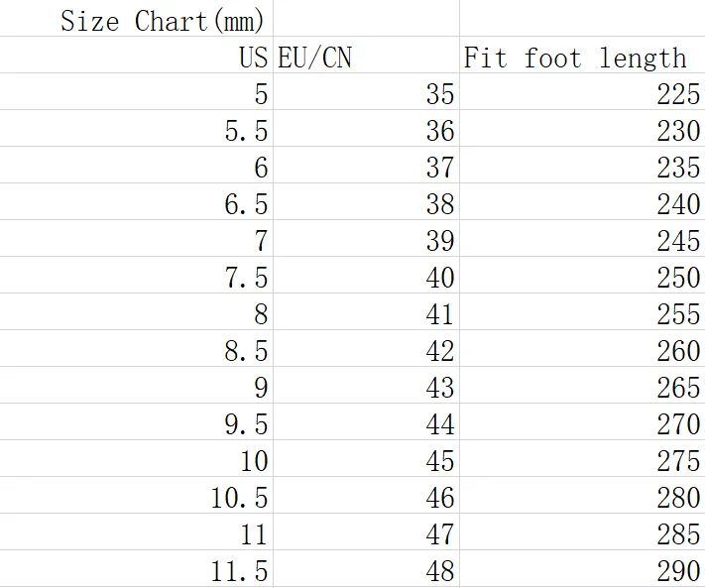Click the foot length value 285

(x=678, y=534)
